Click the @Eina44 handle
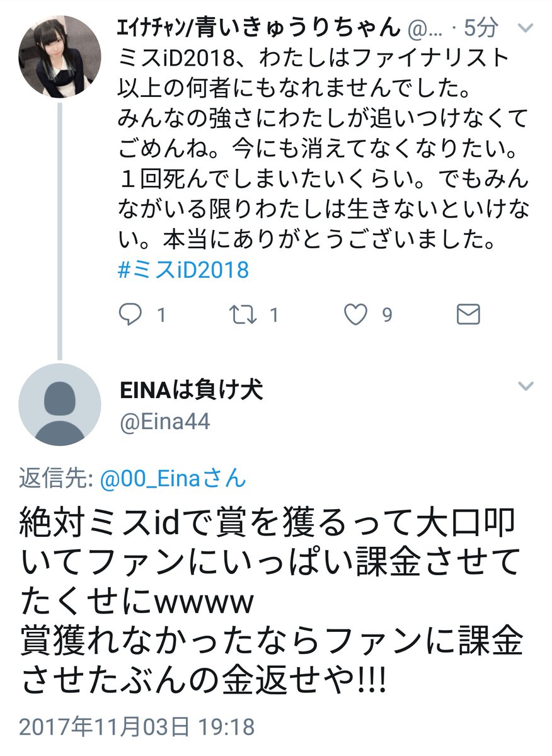 pyautogui.click(x=164, y=421)
